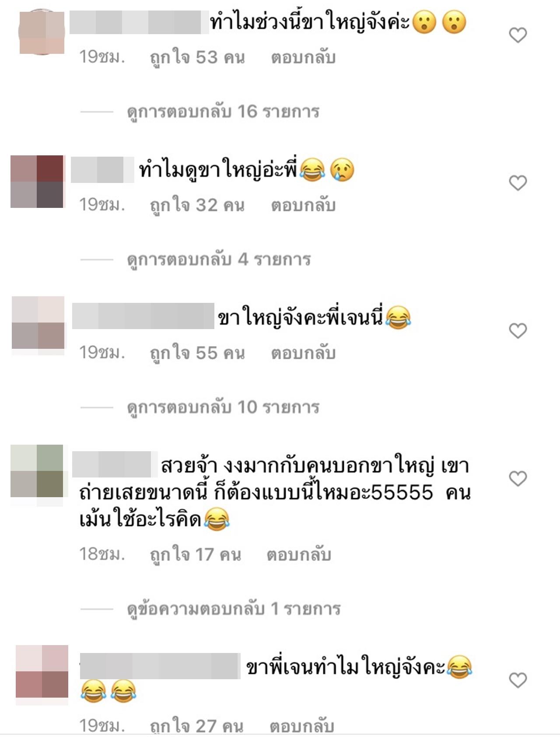
Task: Open username of the สวยจ้า commenter
Action: click(x=115, y=464)
